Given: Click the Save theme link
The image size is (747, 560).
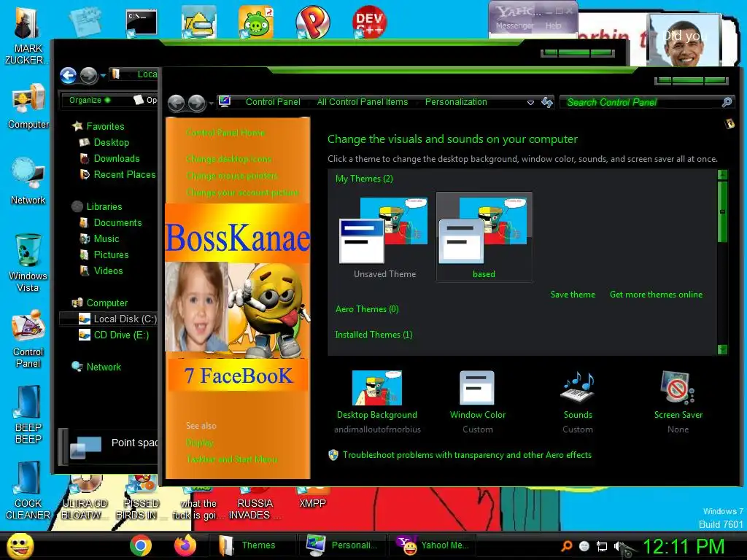Looking at the screenshot, I should [x=573, y=295].
